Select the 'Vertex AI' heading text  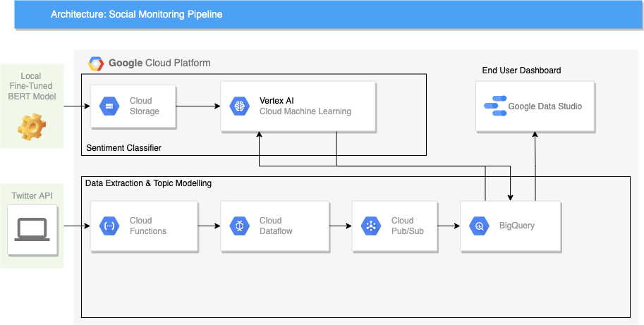(x=277, y=101)
